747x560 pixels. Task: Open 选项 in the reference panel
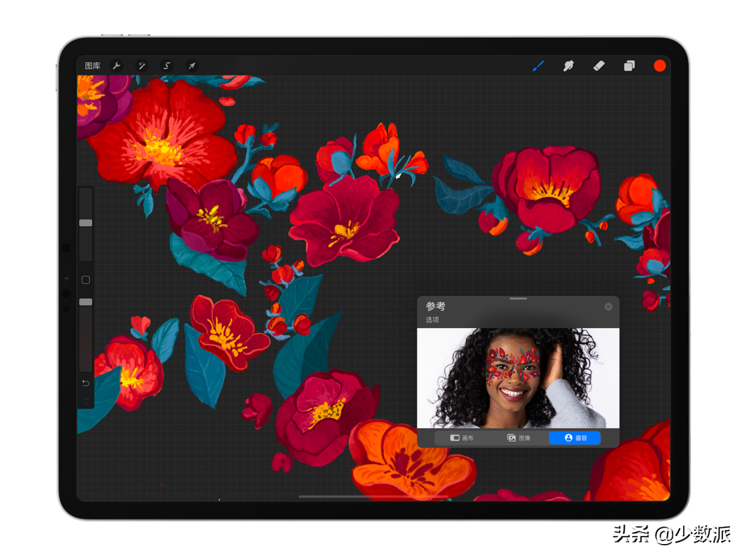click(x=432, y=319)
